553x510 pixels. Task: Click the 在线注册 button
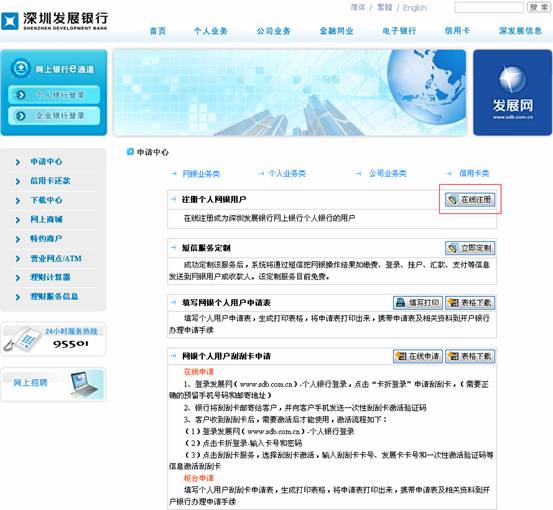point(470,200)
